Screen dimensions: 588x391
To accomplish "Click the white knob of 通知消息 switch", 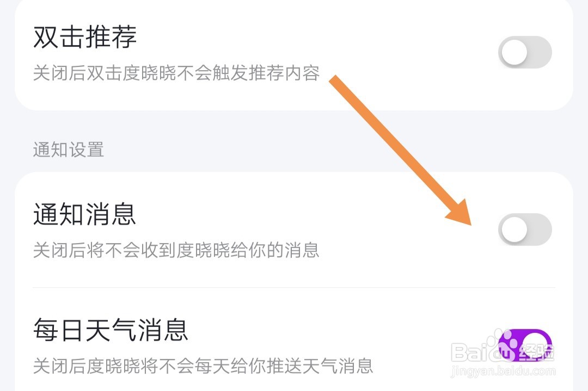I will 514,229.
